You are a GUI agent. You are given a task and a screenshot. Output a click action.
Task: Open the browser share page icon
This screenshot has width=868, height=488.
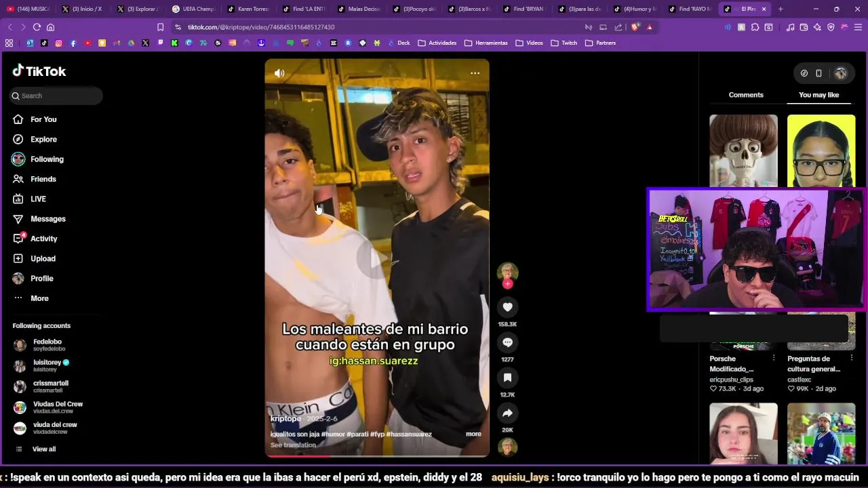618,27
